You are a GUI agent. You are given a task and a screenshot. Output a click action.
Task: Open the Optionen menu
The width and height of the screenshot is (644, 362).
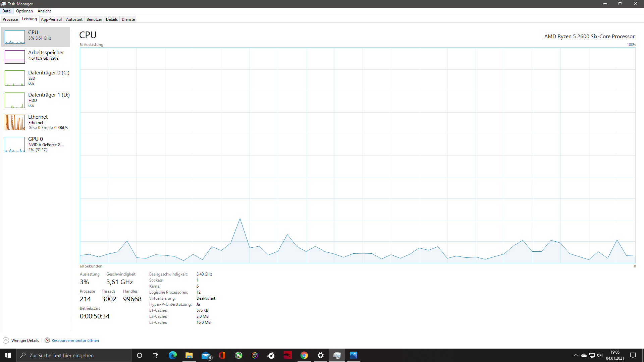(x=24, y=11)
